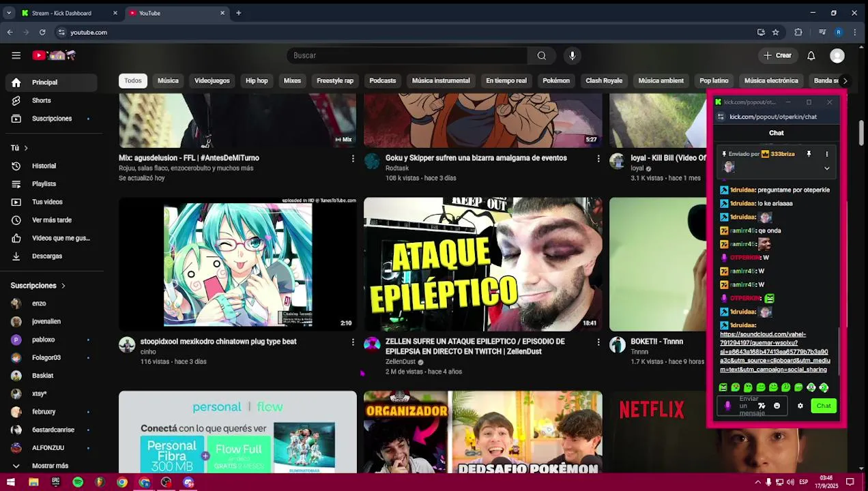Open Ver más tarde in the sidebar
Viewport: 868px width, 491px height.
[x=52, y=220]
